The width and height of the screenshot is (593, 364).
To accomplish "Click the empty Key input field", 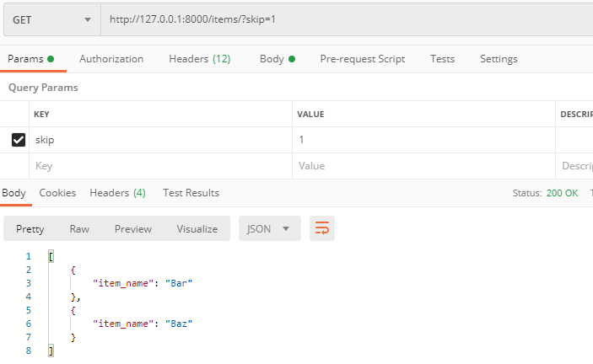I will pyautogui.click(x=160, y=166).
